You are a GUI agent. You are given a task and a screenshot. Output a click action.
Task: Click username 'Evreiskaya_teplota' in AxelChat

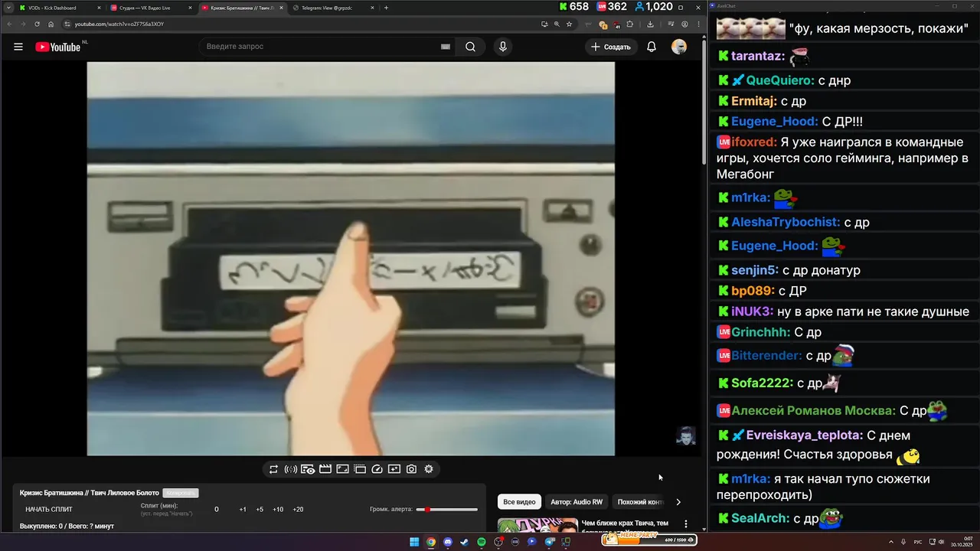point(805,435)
